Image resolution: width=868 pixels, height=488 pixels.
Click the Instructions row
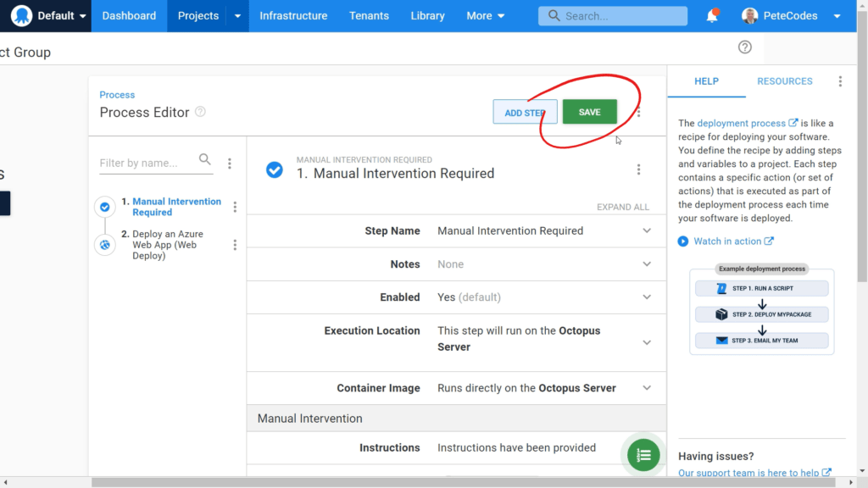[456, 447]
